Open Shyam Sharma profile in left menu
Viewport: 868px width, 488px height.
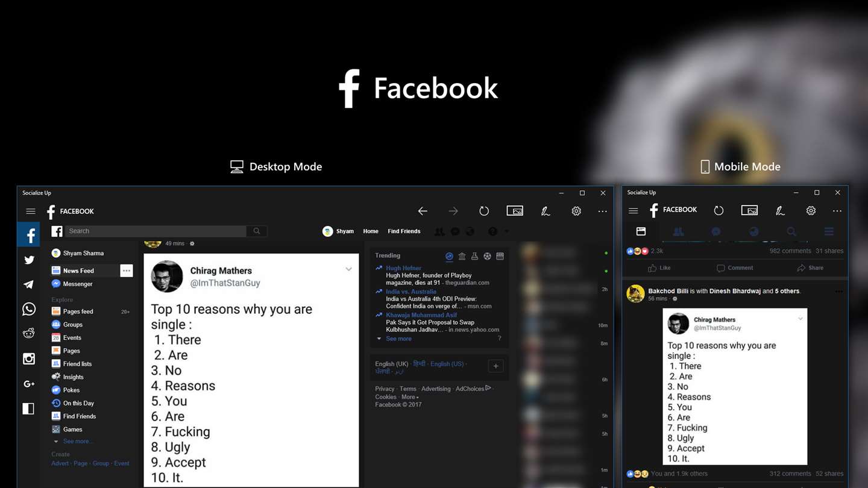78,254
